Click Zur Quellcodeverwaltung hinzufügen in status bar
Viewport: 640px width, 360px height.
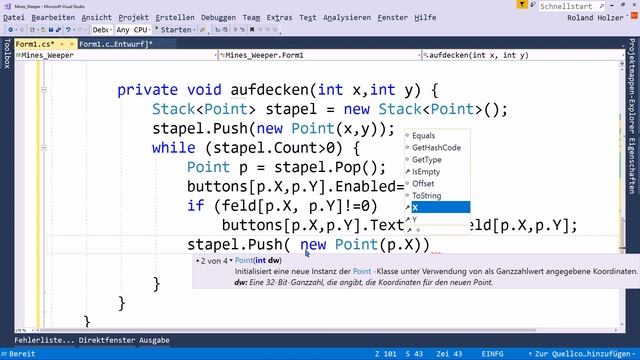click(582, 354)
